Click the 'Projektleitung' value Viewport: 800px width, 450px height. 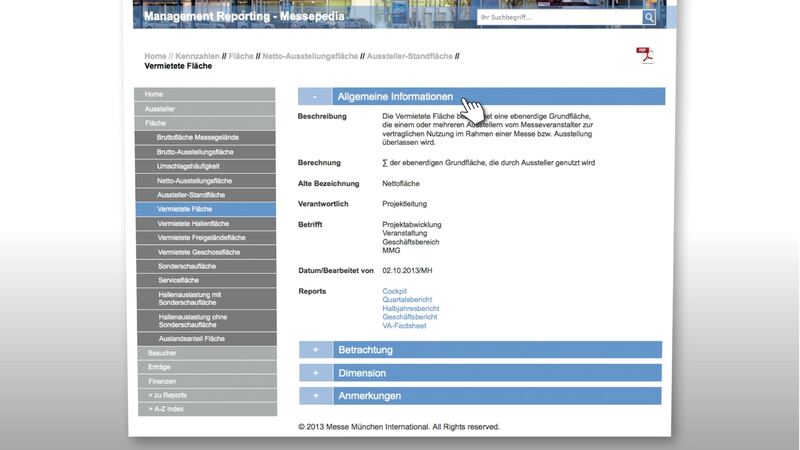click(x=405, y=204)
